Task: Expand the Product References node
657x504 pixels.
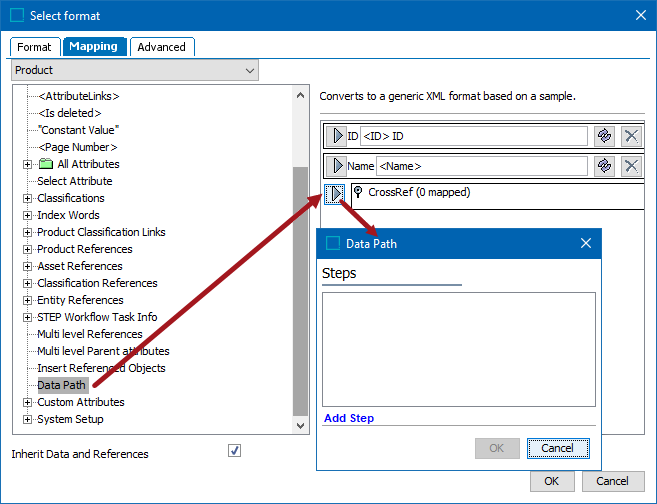Action: point(27,249)
